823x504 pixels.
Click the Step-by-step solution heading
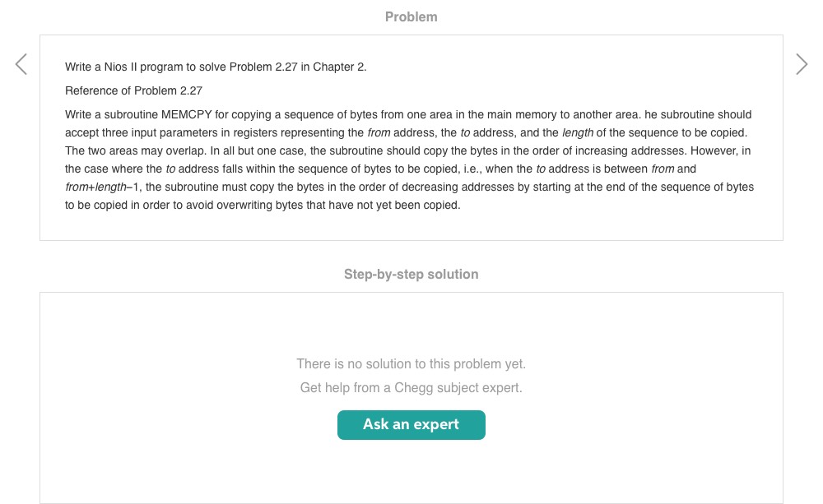411,274
